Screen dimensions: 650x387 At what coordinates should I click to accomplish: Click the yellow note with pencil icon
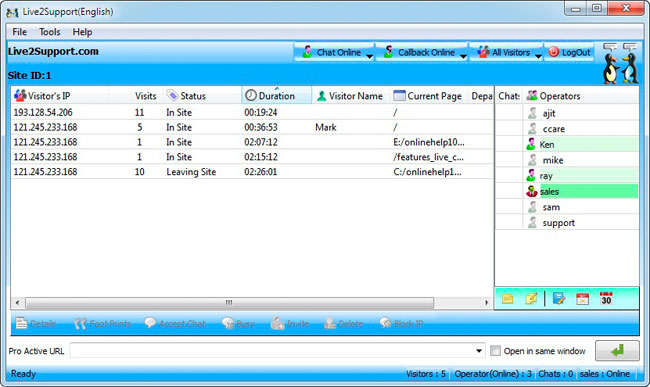[531, 298]
